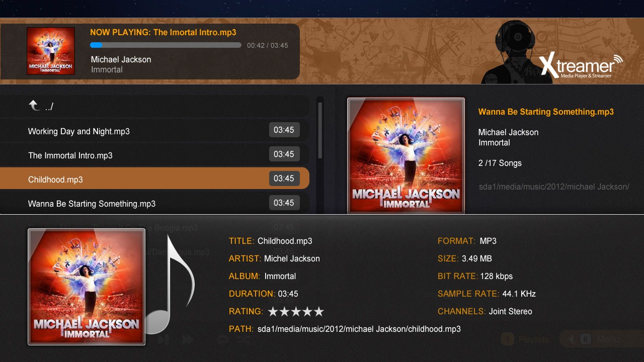The image size is (644, 362).
Task: Click the Wanna Be Starting Something.mp3 title
Action: (546, 112)
